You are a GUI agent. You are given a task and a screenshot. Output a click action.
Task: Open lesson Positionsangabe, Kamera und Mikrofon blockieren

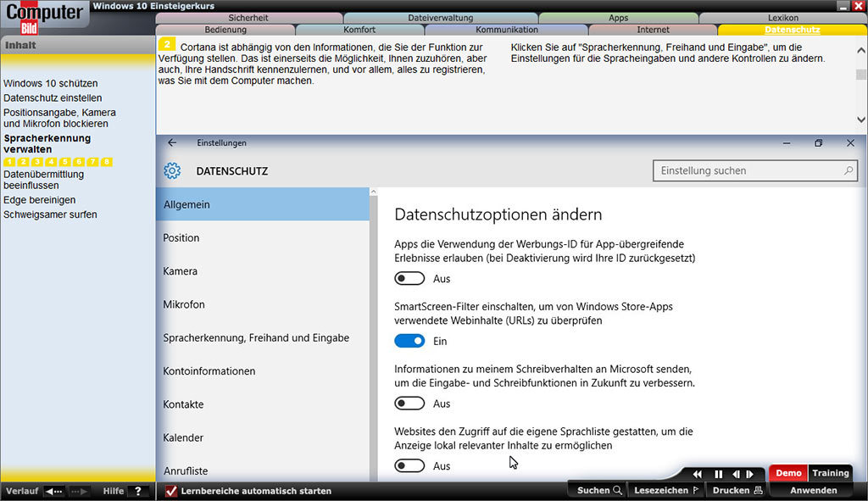(x=60, y=118)
